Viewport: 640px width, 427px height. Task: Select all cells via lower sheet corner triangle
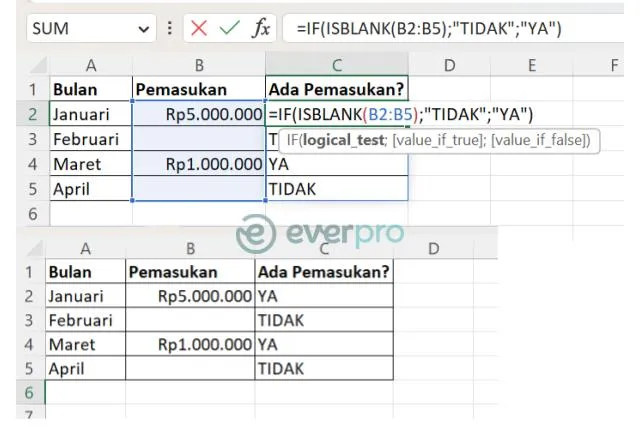pos(34,249)
